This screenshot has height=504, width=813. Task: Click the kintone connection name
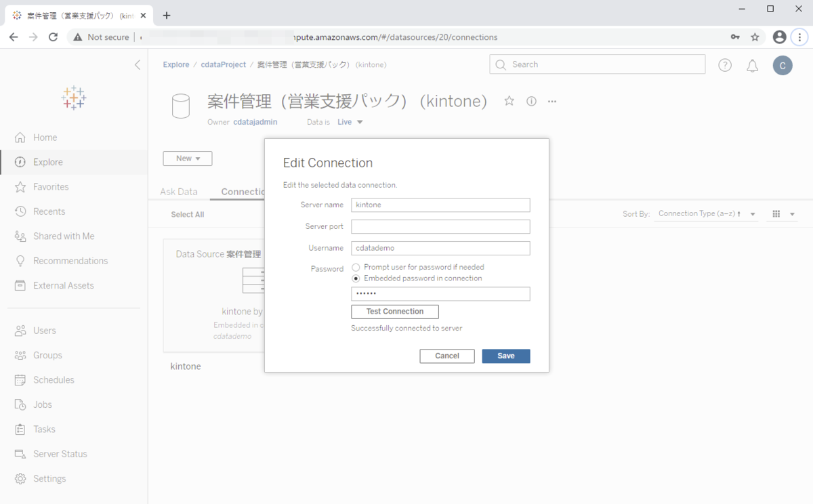point(186,366)
